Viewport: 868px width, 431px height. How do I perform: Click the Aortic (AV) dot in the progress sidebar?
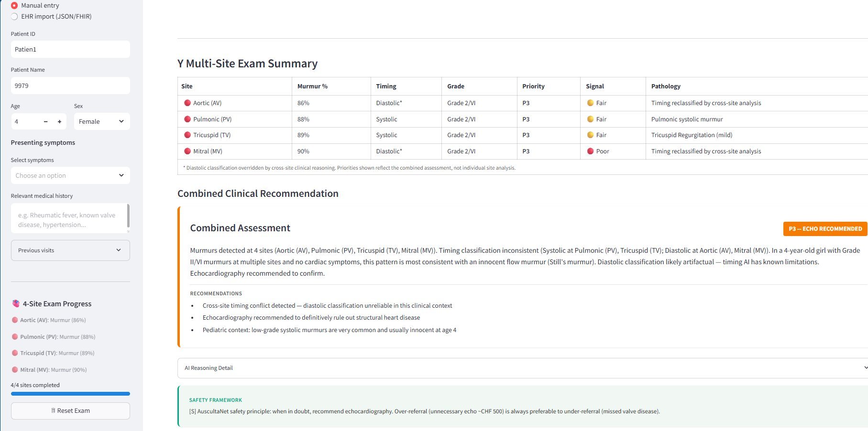(14, 320)
